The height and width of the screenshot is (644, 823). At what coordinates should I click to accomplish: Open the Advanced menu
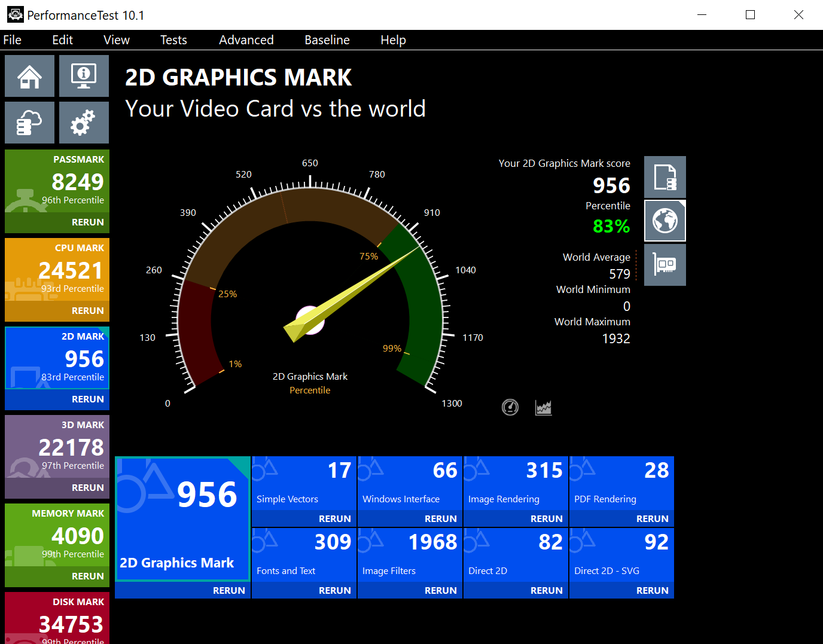(246, 40)
